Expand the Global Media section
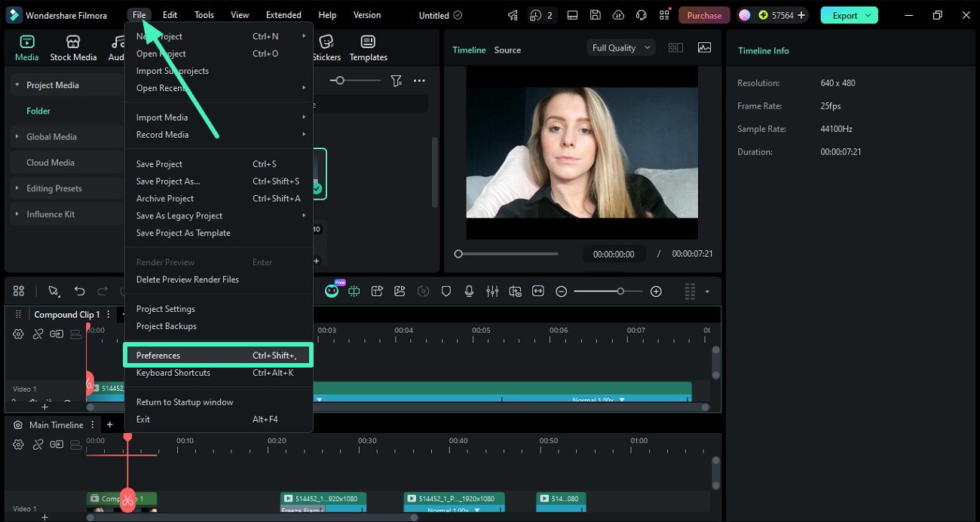 tap(17, 137)
